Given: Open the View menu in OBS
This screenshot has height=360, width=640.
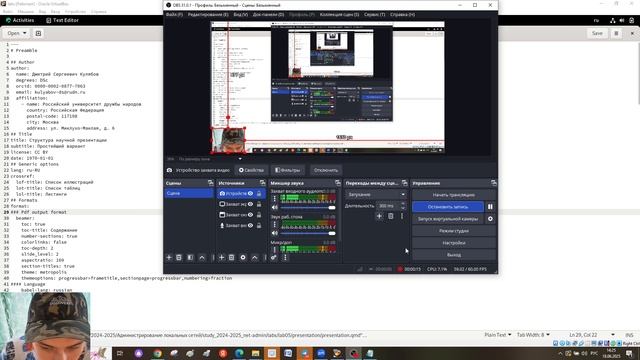Looking at the screenshot, I should 240,14.
